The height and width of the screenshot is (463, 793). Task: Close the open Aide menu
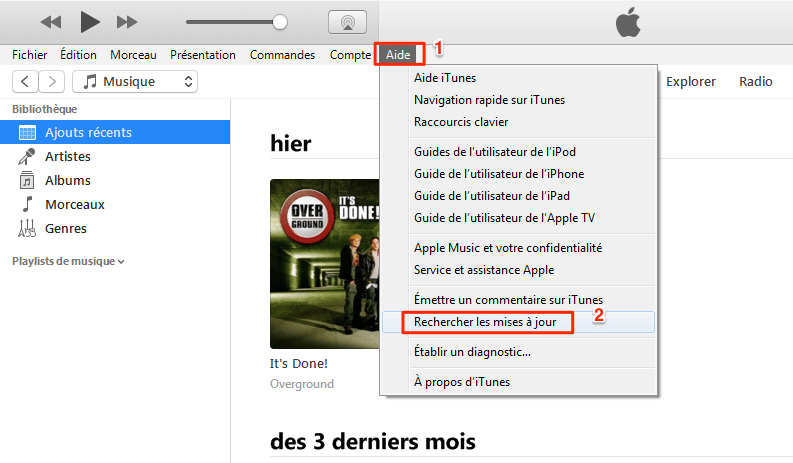pyautogui.click(x=398, y=55)
